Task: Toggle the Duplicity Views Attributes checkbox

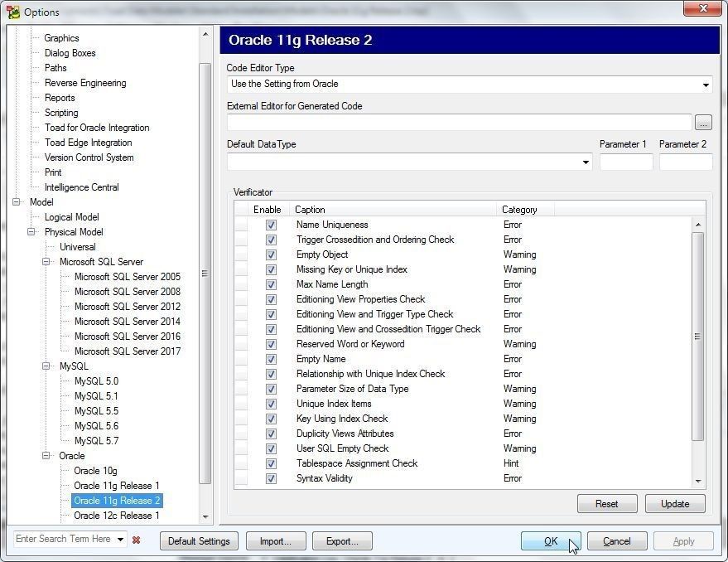Action: (271, 434)
